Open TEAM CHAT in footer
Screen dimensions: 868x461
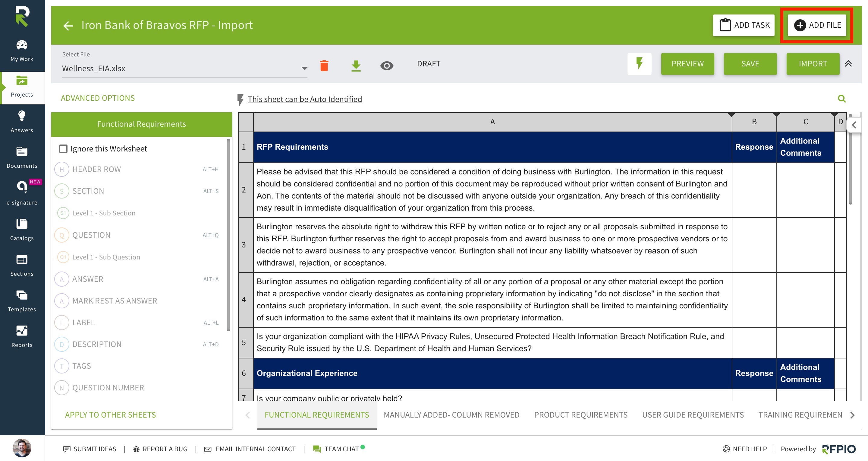pos(339,449)
